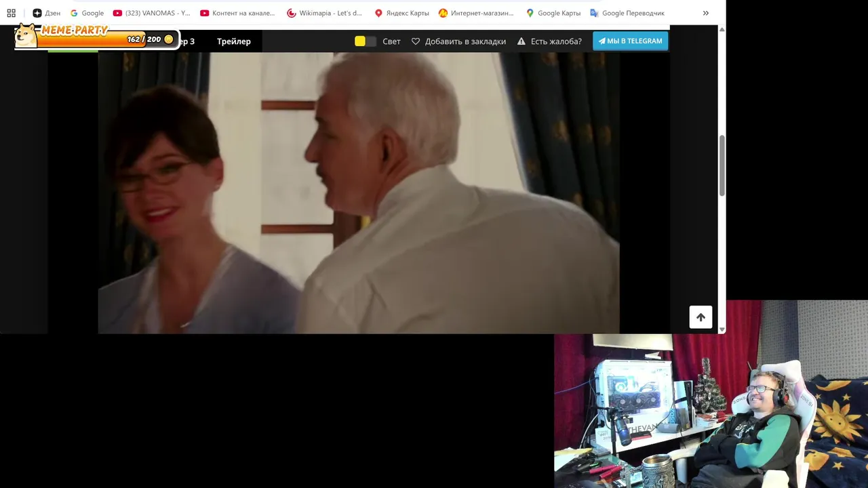Click the browser scrollbar up arrow
Viewport: 868px width, 488px height.
(x=722, y=30)
